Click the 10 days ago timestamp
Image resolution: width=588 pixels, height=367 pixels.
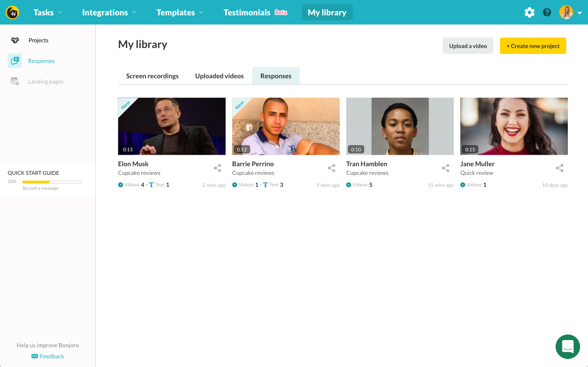click(555, 185)
